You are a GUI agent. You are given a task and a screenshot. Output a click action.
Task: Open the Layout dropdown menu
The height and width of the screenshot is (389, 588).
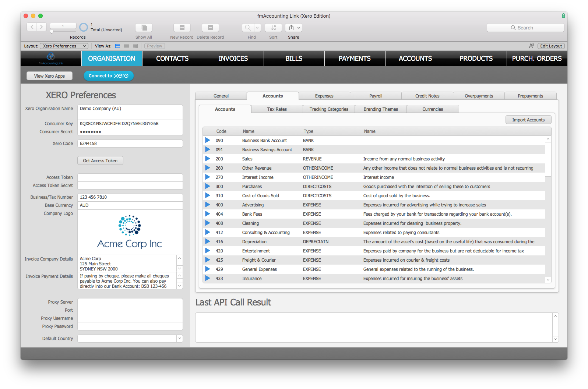[x=64, y=46]
